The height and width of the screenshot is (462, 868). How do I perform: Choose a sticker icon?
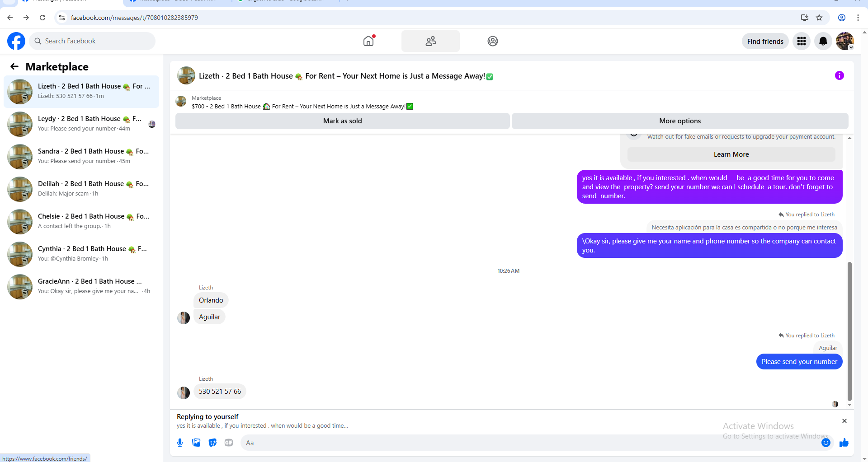(x=212, y=443)
